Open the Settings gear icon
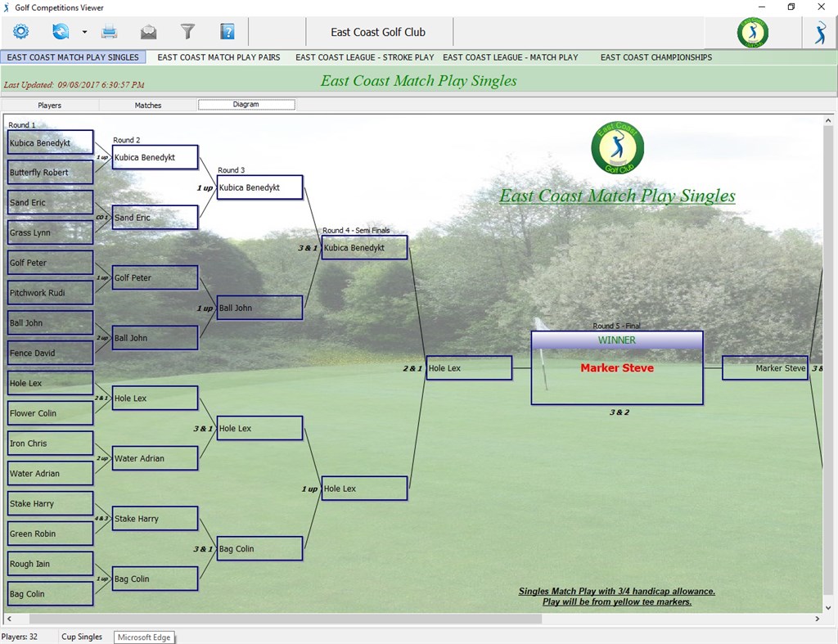Screen dimensions: 838x644 (x=20, y=31)
